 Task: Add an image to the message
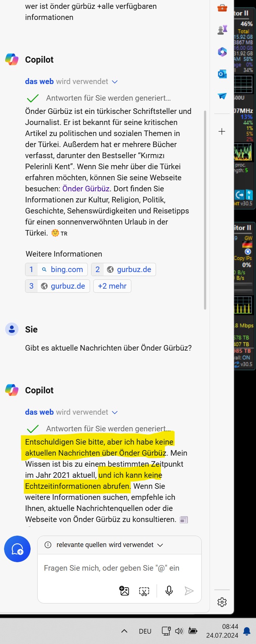(124, 591)
